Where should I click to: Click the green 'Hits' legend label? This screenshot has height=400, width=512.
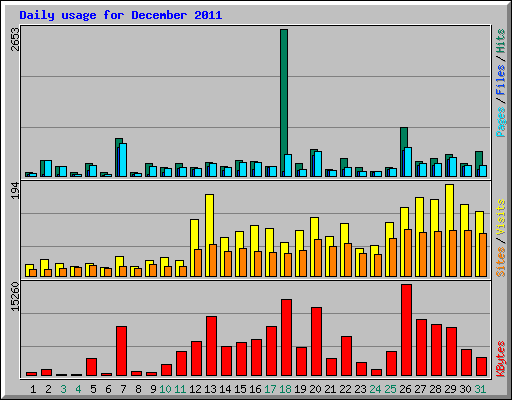[501, 41]
